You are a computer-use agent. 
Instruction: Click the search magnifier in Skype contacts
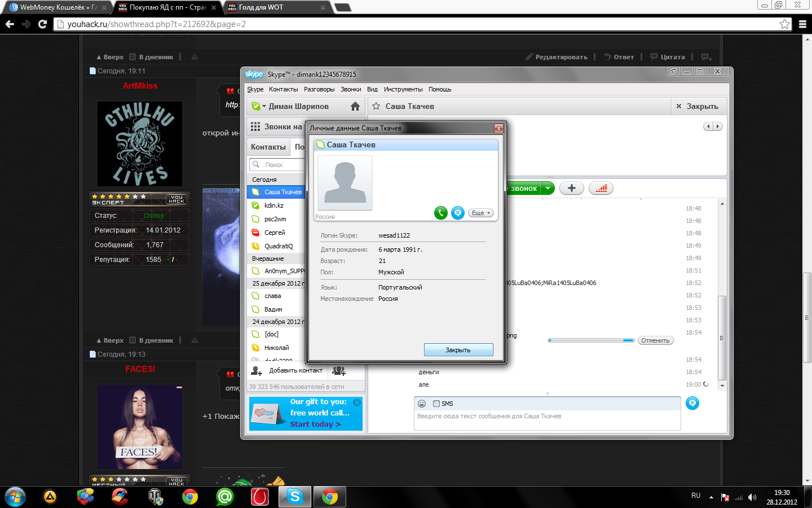point(256,165)
